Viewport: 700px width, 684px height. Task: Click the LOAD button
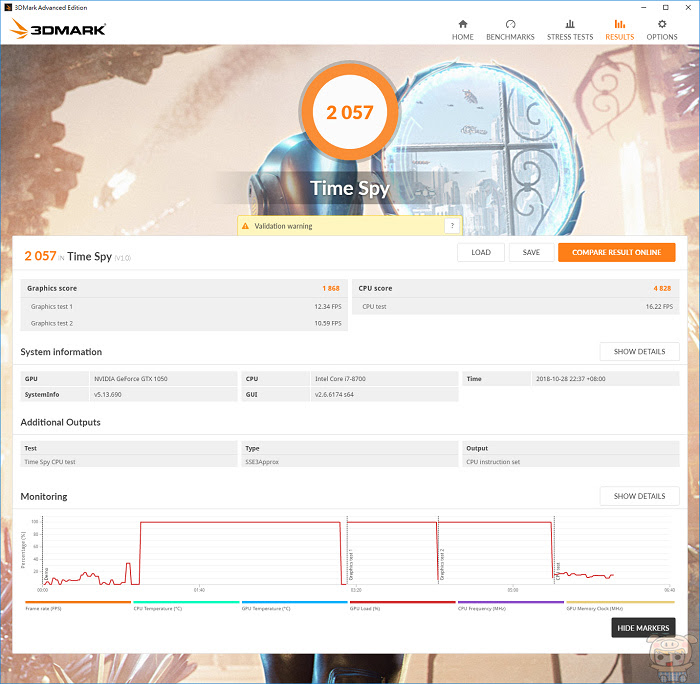(x=481, y=252)
